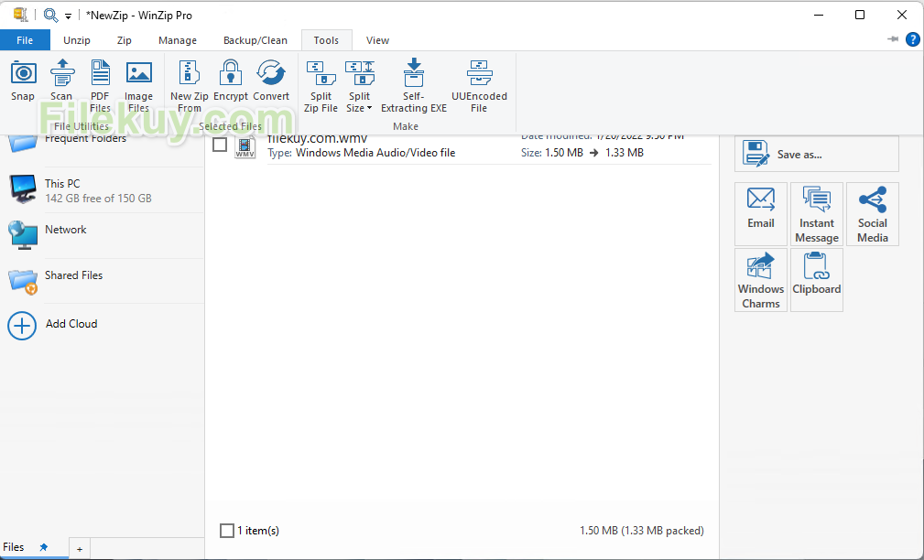
Task: Click the 142 GB free of 150 GB text
Action: pyautogui.click(x=98, y=199)
